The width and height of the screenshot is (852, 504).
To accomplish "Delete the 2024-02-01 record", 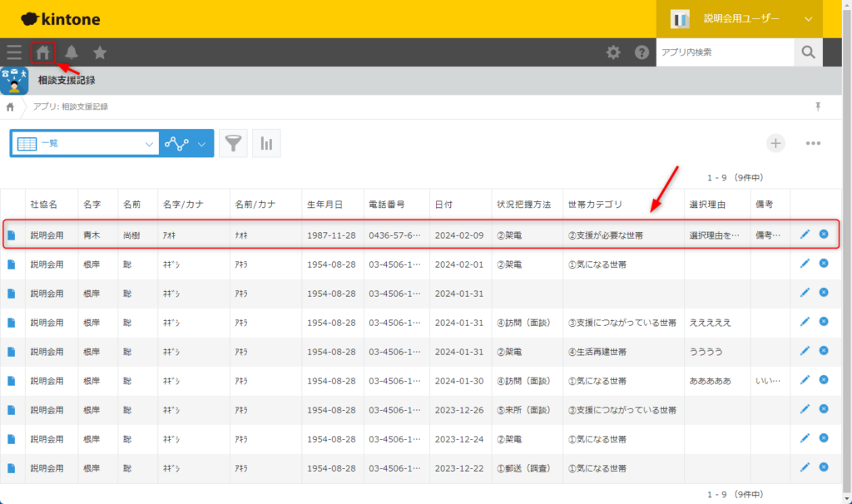I will [824, 264].
